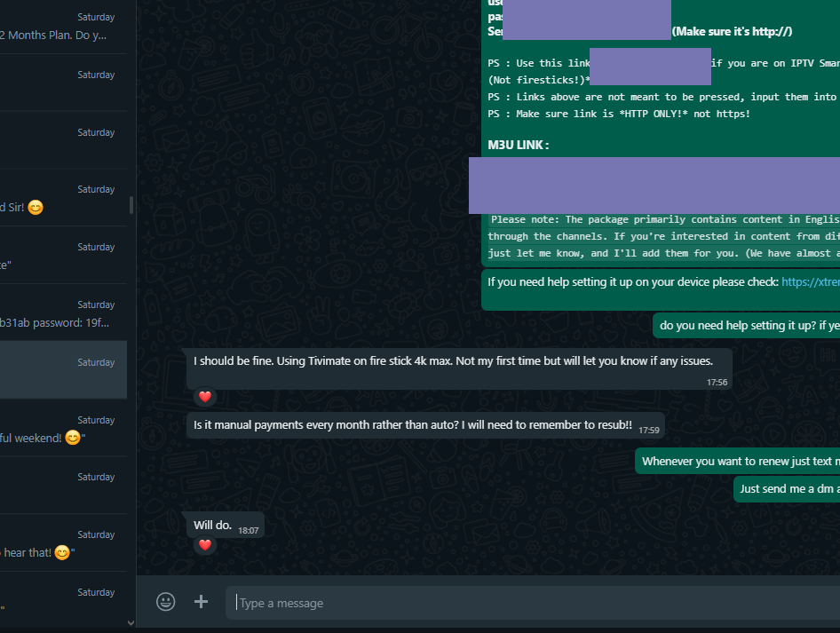The height and width of the screenshot is (633, 840).
Task: Open chat showing 'b31ab password: 19f...'
Action: tap(63, 313)
